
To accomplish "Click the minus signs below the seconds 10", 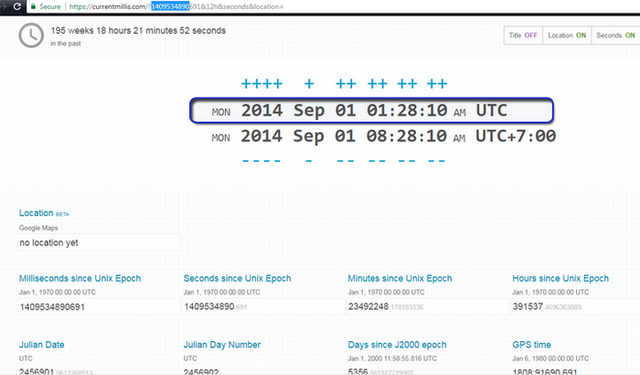I will click(x=436, y=161).
